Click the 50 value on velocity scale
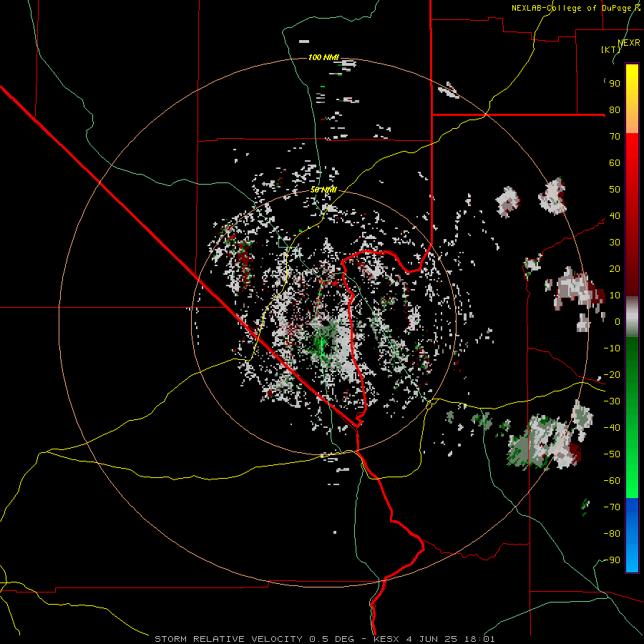The height and width of the screenshot is (644, 644). [x=615, y=190]
